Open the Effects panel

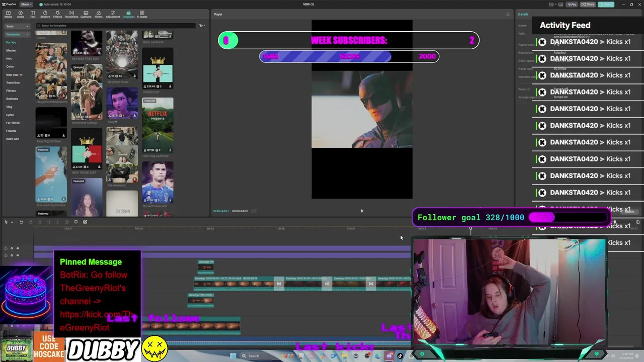pos(57,14)
